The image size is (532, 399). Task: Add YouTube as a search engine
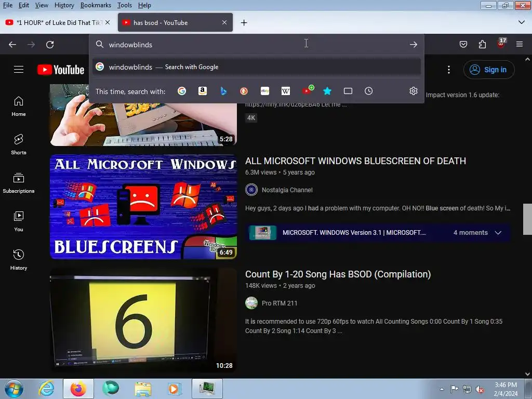click(x=308, y=90)
